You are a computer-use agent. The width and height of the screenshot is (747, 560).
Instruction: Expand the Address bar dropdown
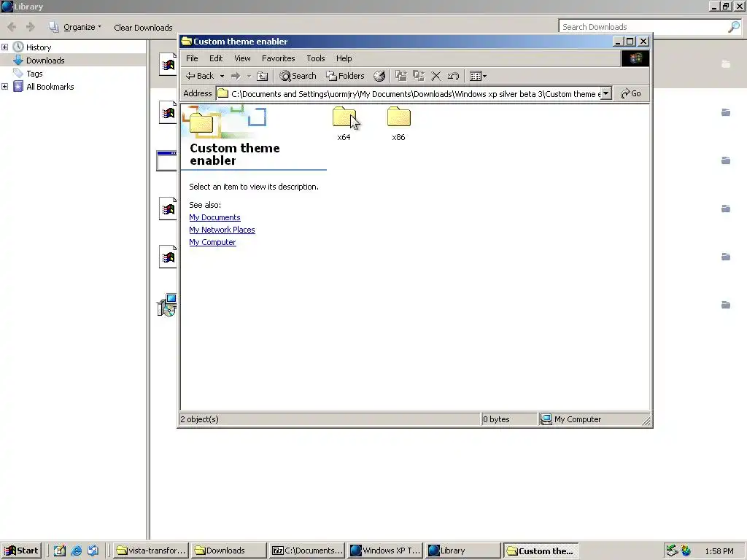606,94
